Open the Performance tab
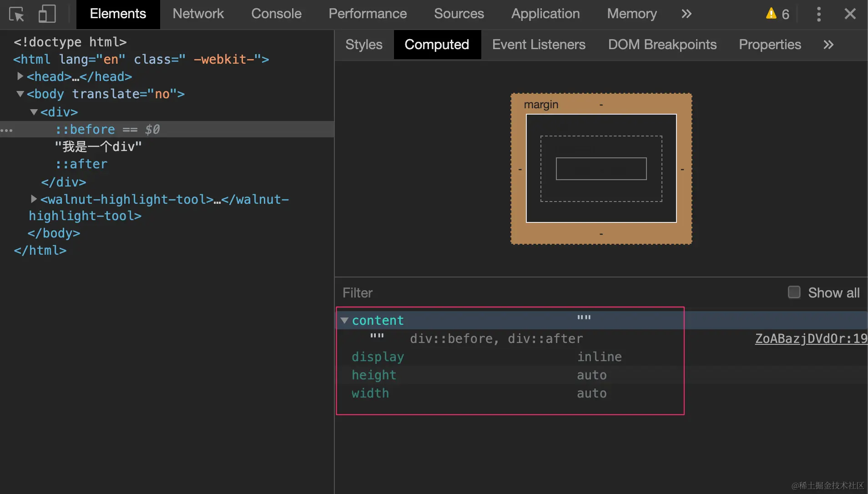This screenshot has width=868, height=494. tap(368, 14)
